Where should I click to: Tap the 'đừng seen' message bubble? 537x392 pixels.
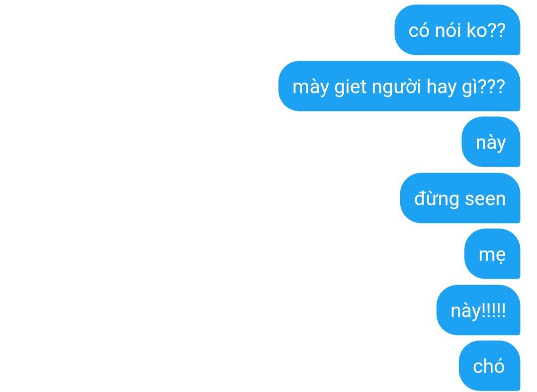[x=460, y=198]
